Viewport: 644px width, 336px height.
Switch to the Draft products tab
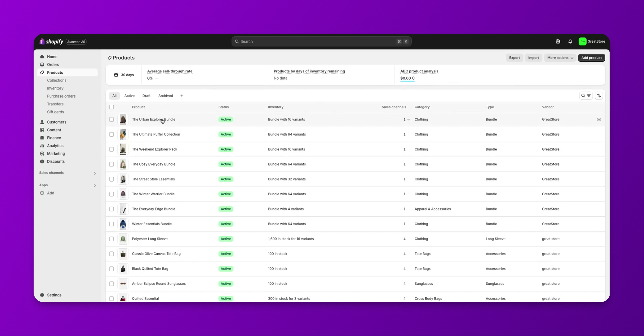point(146,96)
